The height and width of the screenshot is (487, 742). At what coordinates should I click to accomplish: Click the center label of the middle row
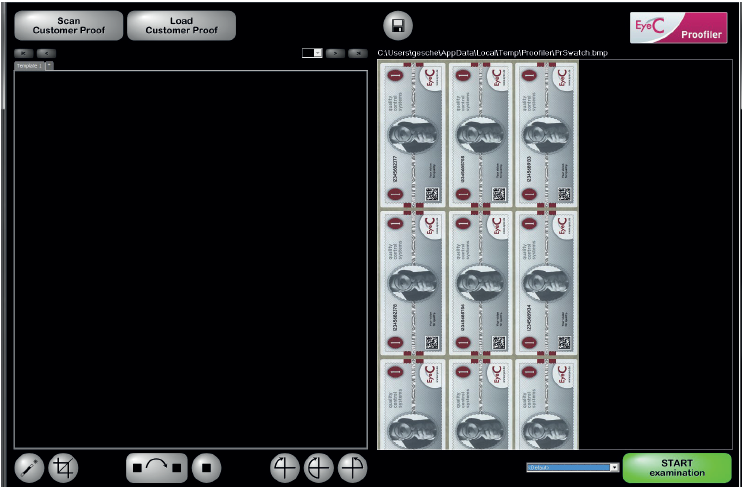coord(480,283)
